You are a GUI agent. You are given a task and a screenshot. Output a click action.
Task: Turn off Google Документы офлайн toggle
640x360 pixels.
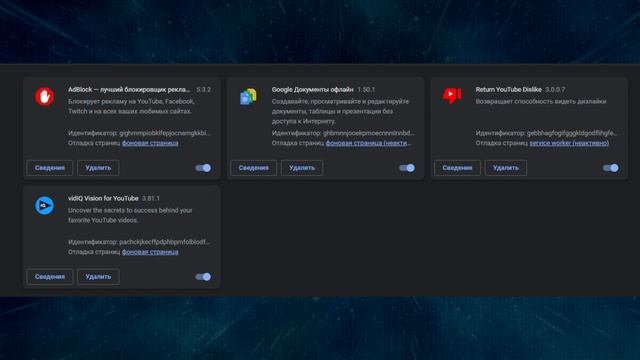coord(407,168)
